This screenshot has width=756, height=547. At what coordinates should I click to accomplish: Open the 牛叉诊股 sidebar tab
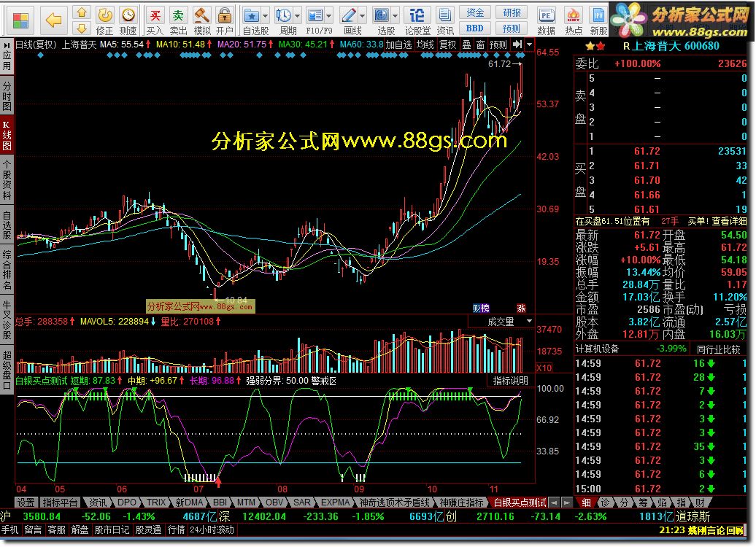coord(7,320)
